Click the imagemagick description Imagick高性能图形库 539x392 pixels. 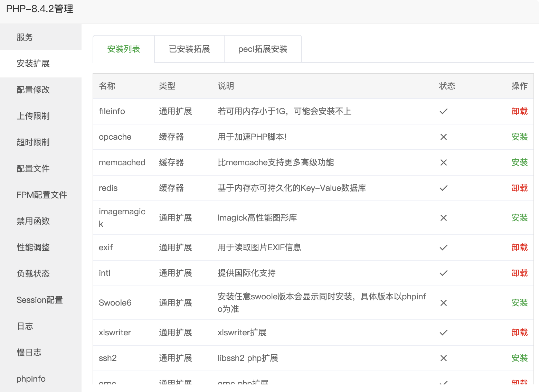pos(257,218)
